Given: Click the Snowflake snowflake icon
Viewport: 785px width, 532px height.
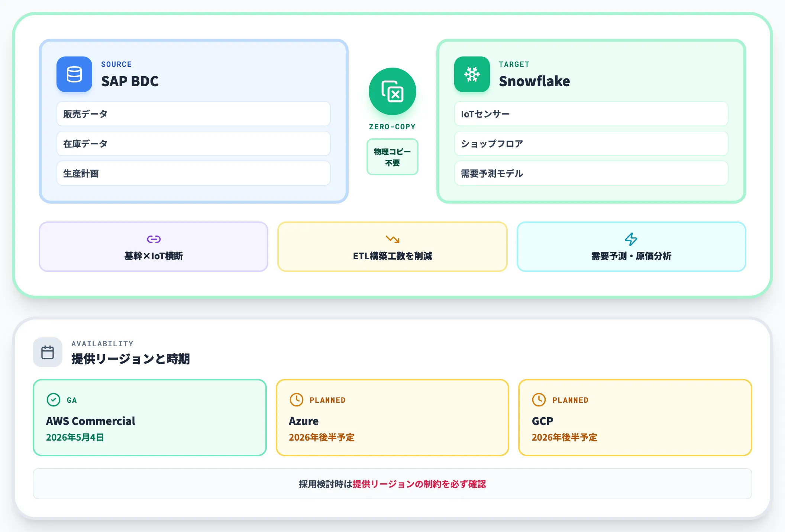Looking at the screenshot, I should pos(472,74).
